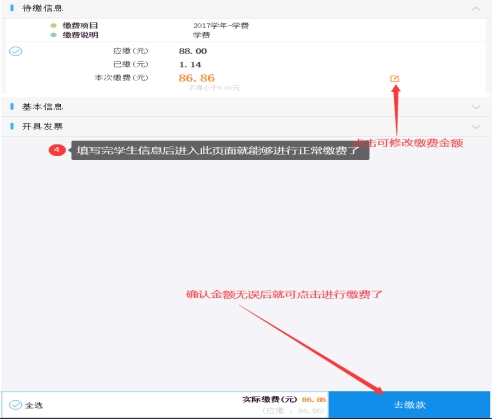
Task: Uncheck the 2017学年-学费 item checkmark
Action: 15,51
